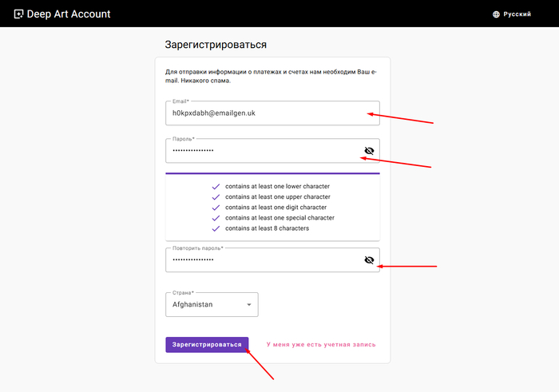The width and height of the screenshot is (559, 392).
Task: Follow the У меня уже есть учетная запись link
Action: click(x=321, y=345)
